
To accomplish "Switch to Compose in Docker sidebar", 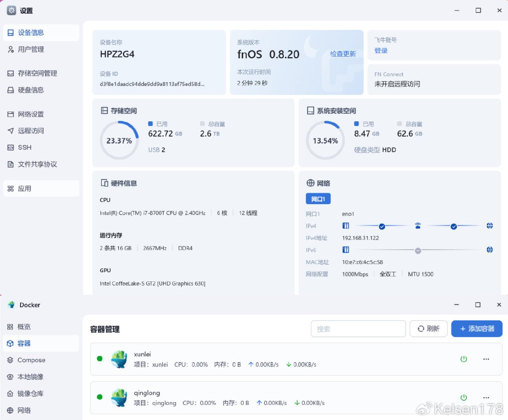I will click(x=31, y=360).
